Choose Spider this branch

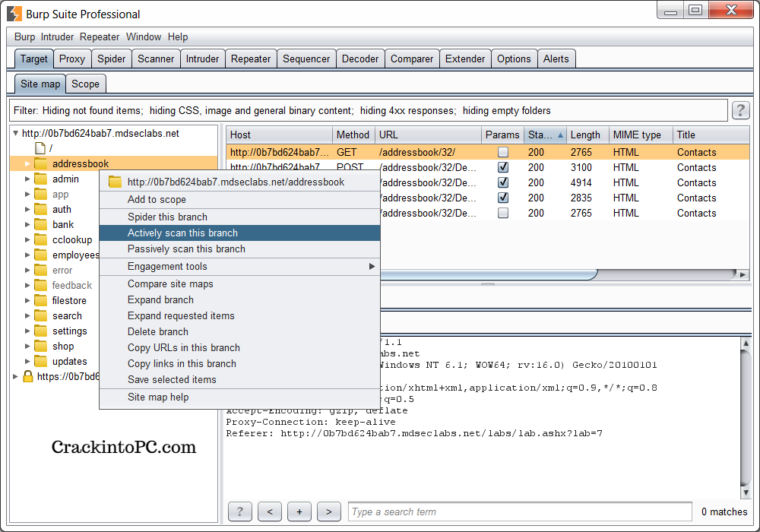(239, 217)
